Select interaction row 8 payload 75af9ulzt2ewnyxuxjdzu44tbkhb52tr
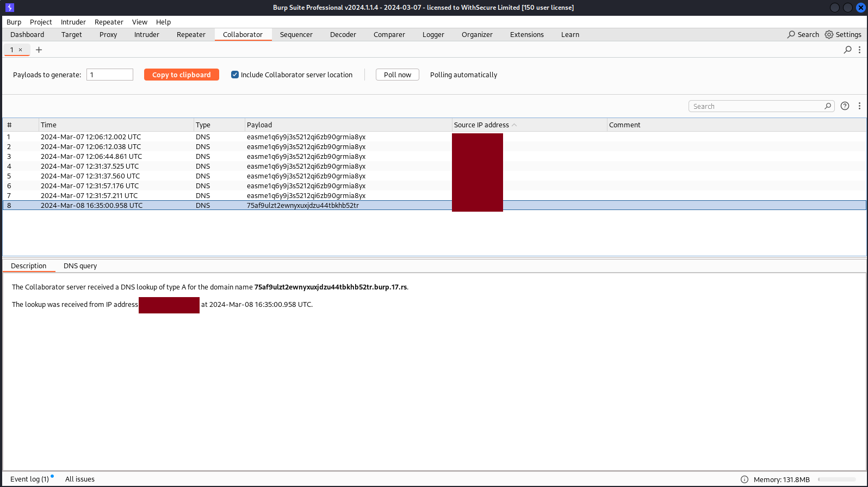The width and height of the screenshot is (868, 487). (434, 205)
